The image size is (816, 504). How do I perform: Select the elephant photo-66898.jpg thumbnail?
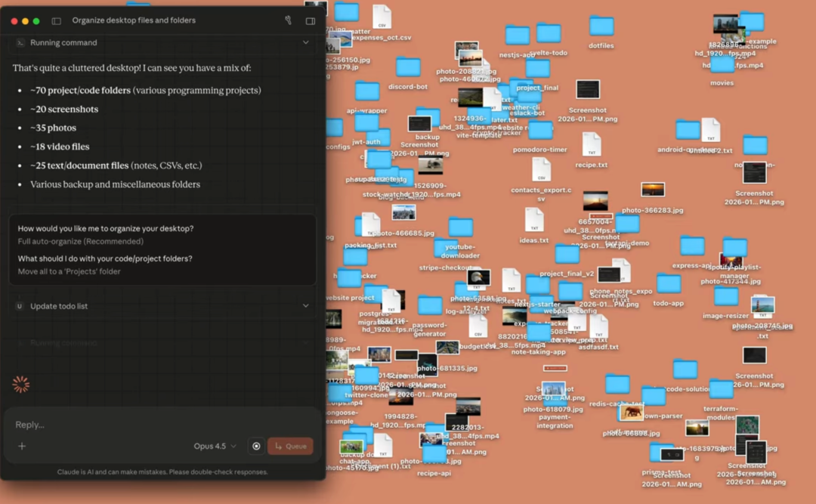[x=631, y=413]
